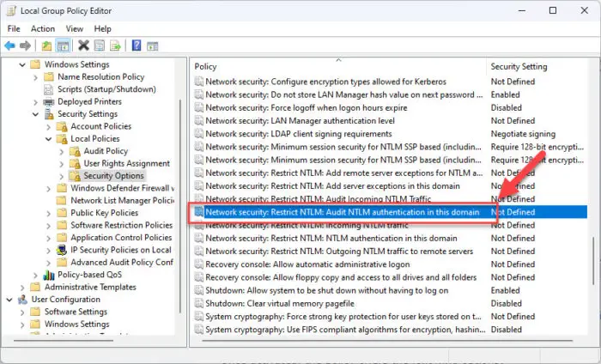Expand the Name Resolution Policy node

click(x=35, y=77)
